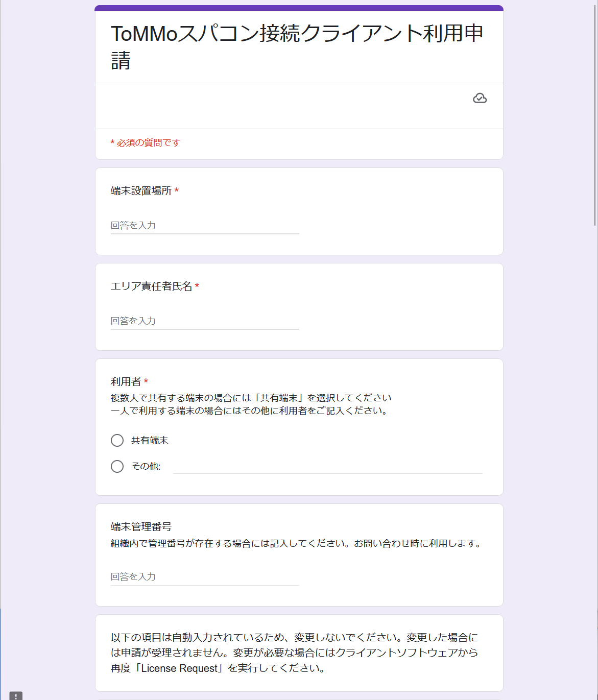The height and width of the screenshot is (700, 598).
Task: Click the 組織内で管理番号が存在する場合 description text
Action: tap(297, 543)
